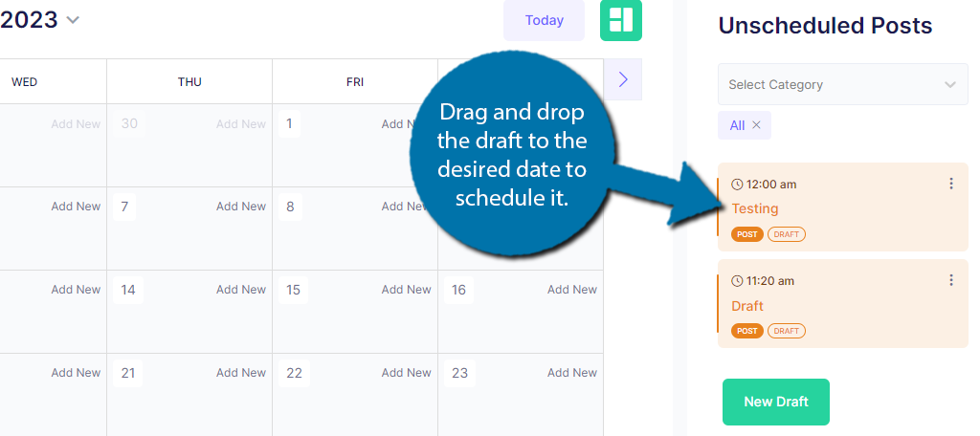Add new post on Thursday 7

(x=241, y=207)
